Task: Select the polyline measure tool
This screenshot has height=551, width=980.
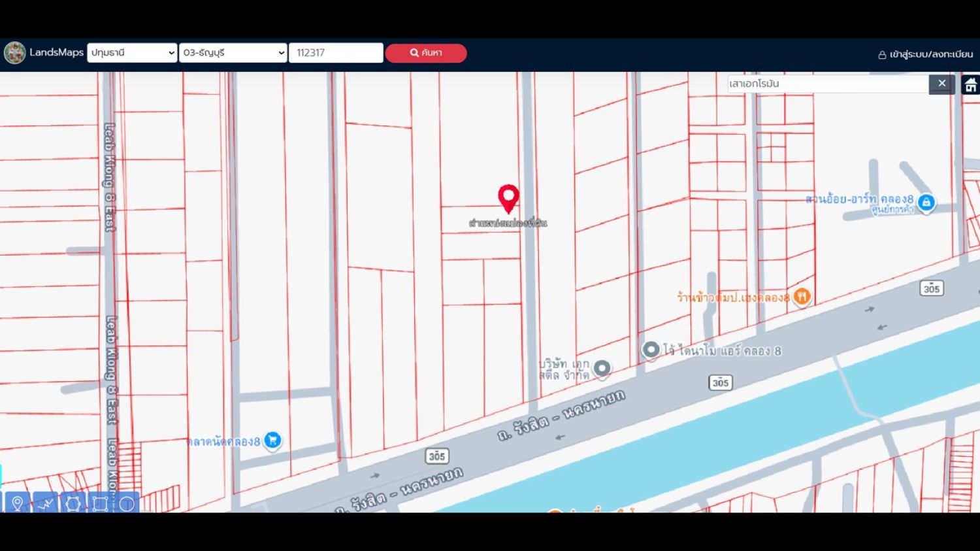Action: click(46, 503)
